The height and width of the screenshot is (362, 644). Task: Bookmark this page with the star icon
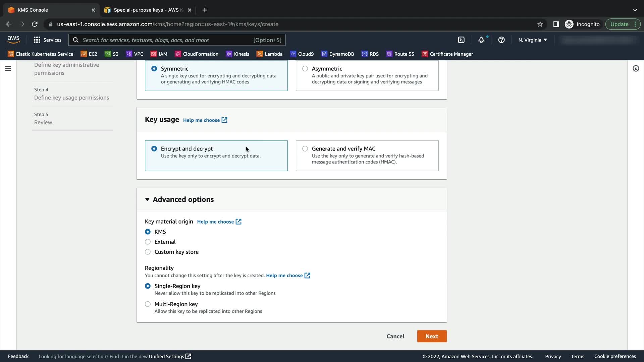540,24
